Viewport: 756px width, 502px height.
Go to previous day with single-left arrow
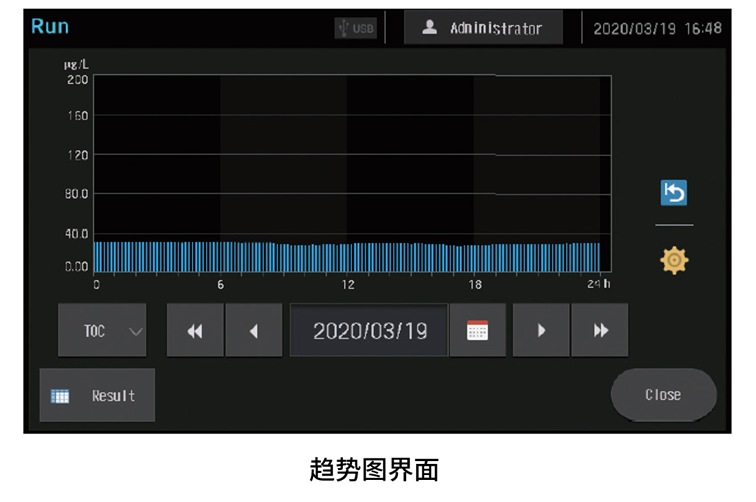pos(253,331)
